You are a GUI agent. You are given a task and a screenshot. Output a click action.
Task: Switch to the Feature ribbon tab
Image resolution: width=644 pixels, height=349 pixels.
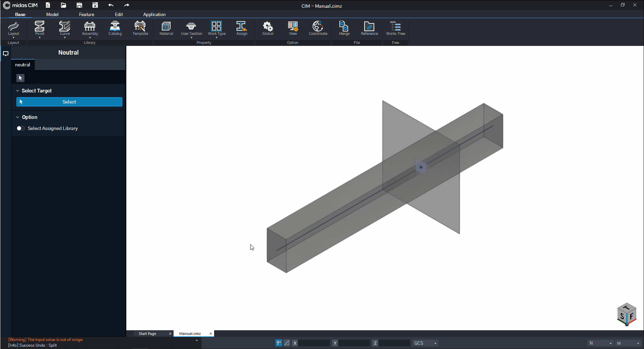(x=86, y=14)
